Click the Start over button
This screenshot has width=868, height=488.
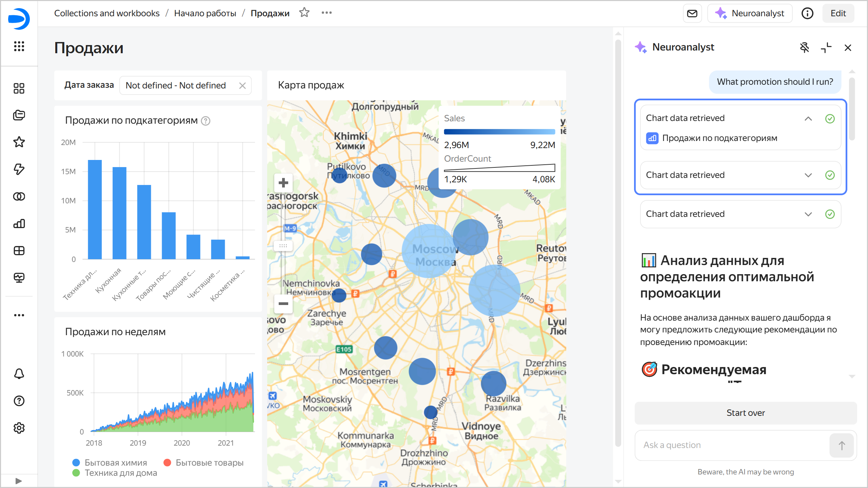(x=746, y=413)
